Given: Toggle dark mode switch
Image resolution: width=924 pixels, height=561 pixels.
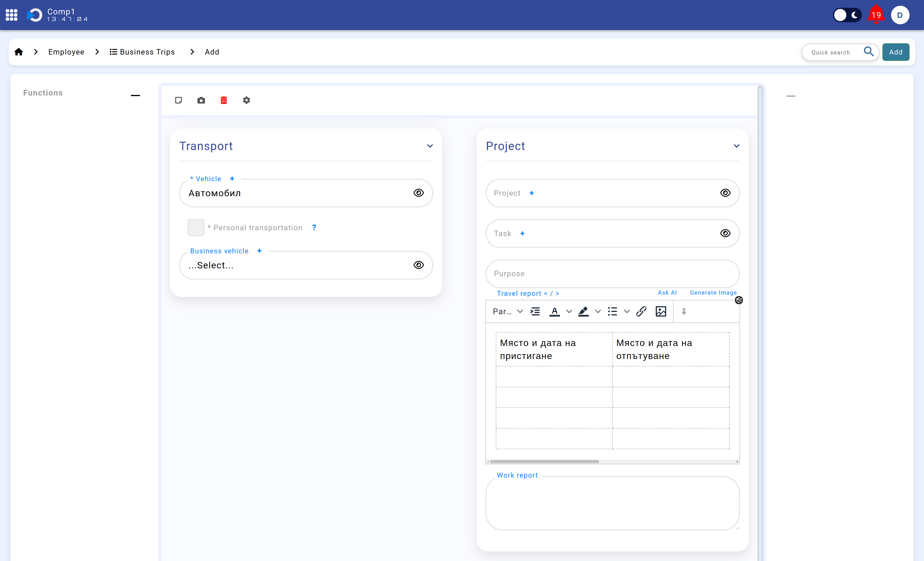Looking at the screenshot, I should (x=847, y=15).
